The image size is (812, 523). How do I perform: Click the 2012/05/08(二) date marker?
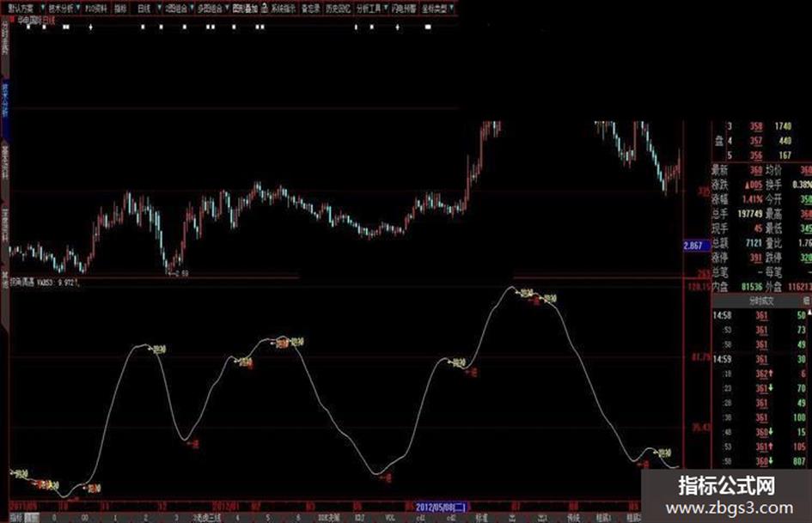click(x=441, y=507)
